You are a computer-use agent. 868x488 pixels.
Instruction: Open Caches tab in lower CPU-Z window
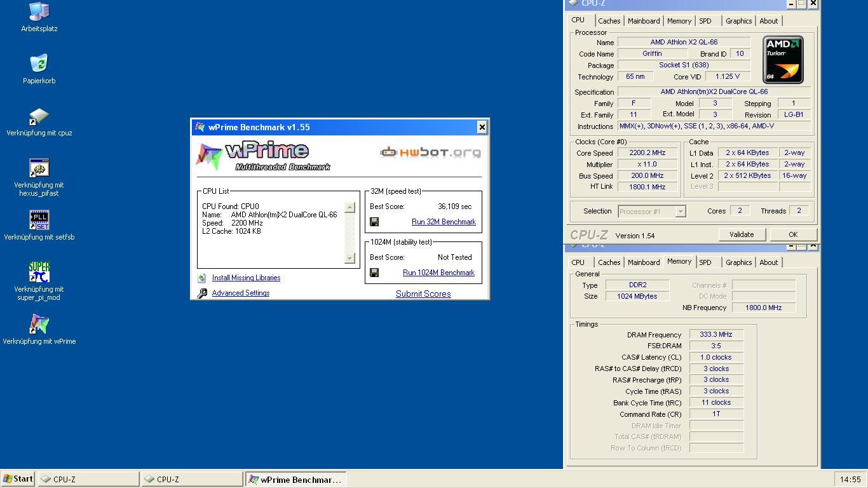[609, 262]
